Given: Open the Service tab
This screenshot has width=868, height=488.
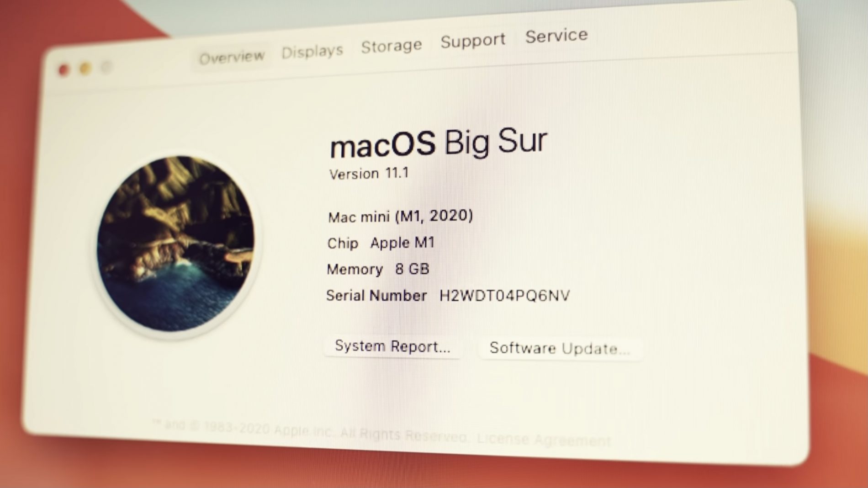Looking at the screenshot, I should pos(556,36).
